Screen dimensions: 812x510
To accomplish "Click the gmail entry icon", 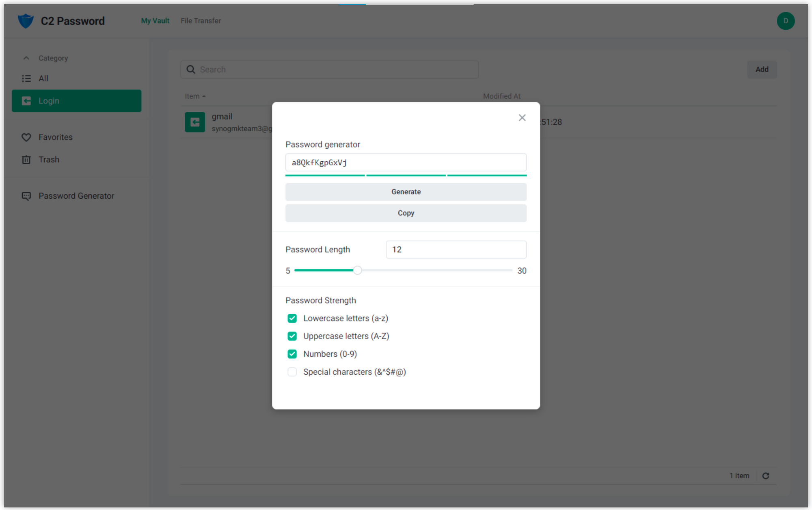I will 195,122.
